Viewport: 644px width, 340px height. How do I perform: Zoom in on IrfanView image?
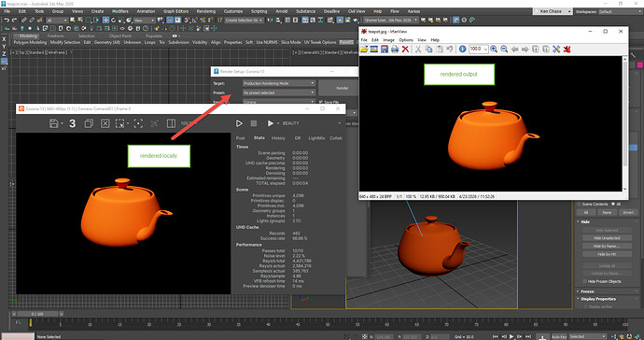(494, 49)
